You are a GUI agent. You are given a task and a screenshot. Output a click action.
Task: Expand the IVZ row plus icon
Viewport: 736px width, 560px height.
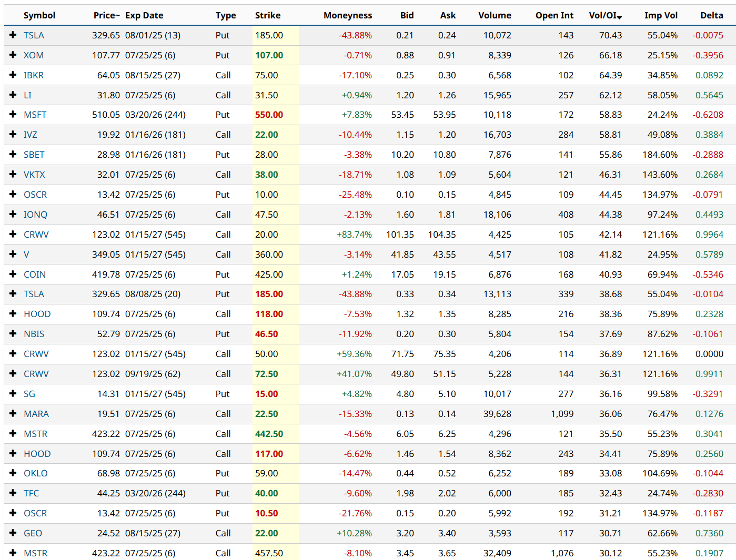pyautogui.click(x=13, y=134)
